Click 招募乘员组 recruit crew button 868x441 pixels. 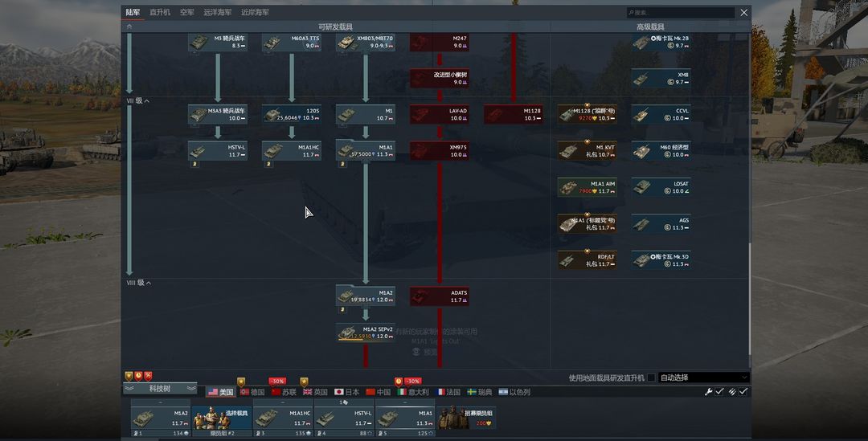[466, 418]
